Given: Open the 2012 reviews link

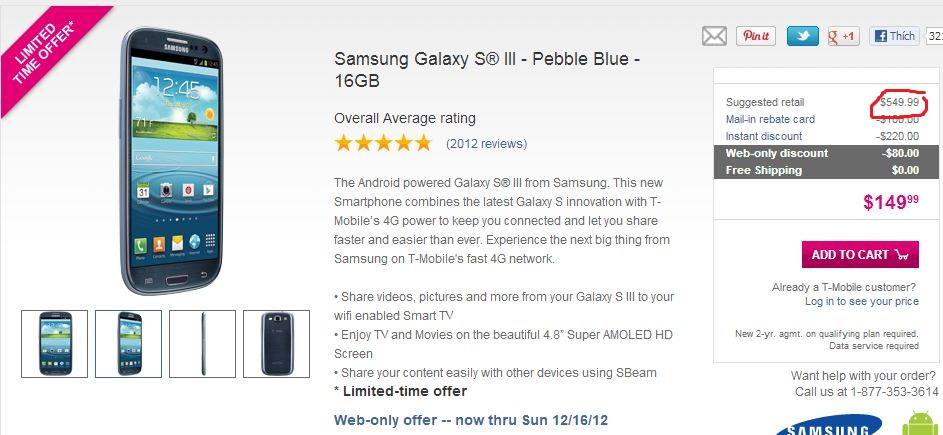Looking at the screenshot, I should [486, 143].
